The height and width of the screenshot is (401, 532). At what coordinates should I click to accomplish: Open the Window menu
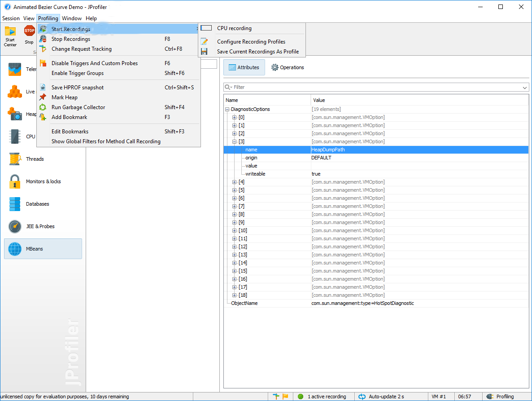72,18
